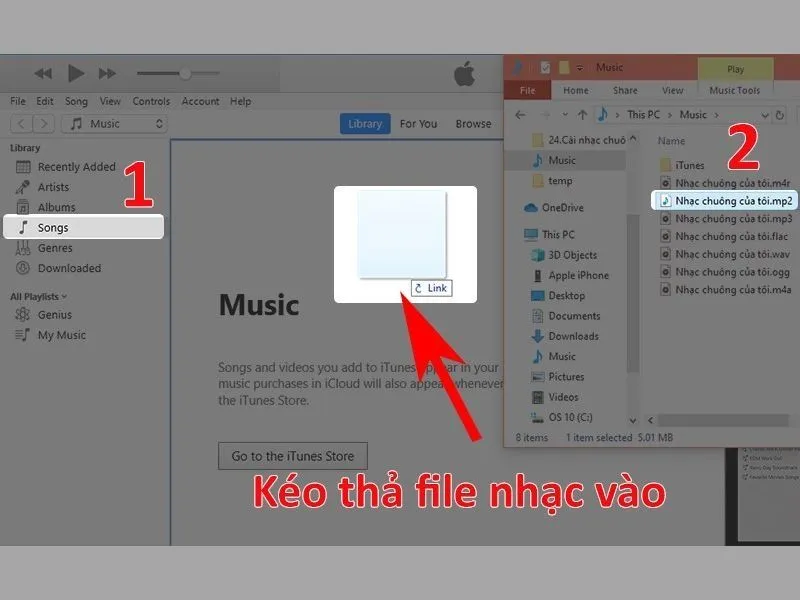Click the Explorer up-folder arrow

coord(582,115)
